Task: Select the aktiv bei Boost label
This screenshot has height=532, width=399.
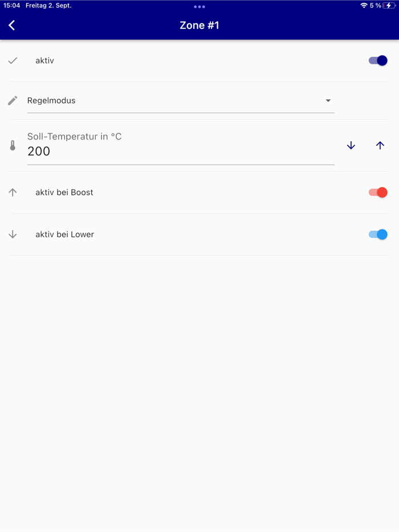Action: point(64,193)
